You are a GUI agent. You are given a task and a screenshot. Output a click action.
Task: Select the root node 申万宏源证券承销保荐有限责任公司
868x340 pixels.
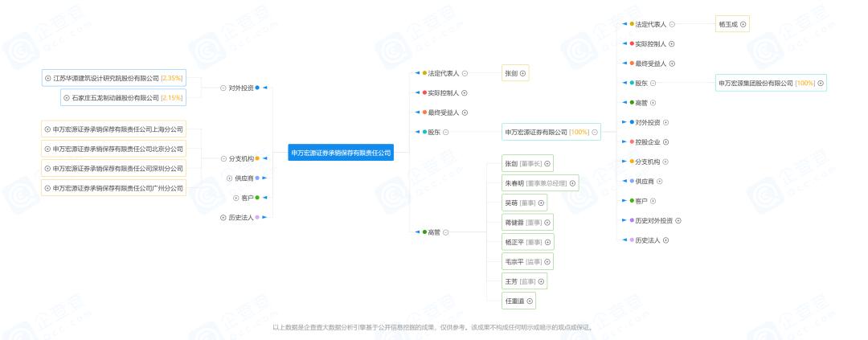341,152
